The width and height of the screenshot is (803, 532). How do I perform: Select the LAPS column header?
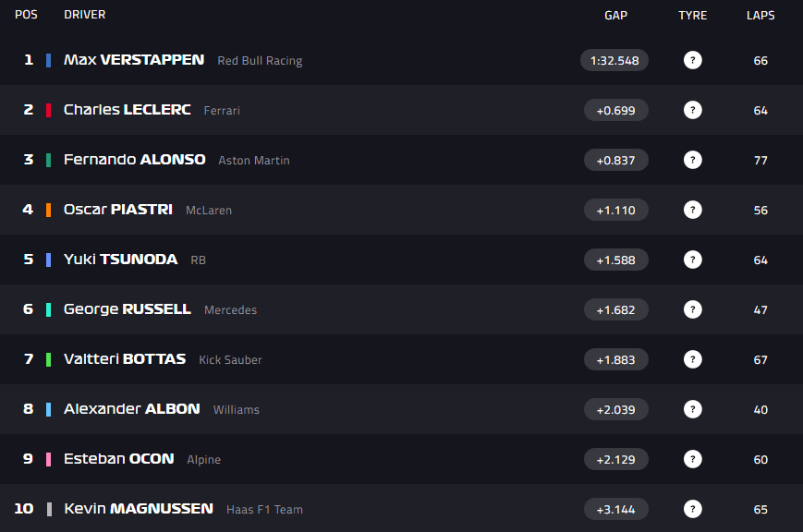pos(760,16)
